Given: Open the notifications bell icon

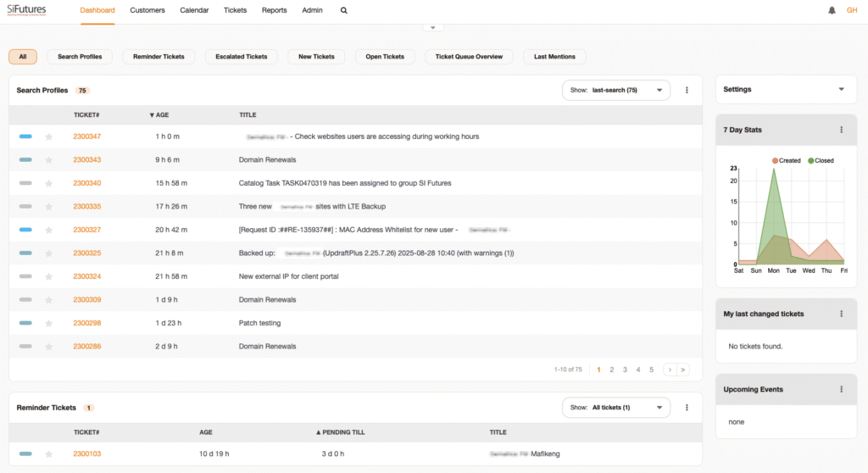Looking at the screenshot, I should [832, 10].
